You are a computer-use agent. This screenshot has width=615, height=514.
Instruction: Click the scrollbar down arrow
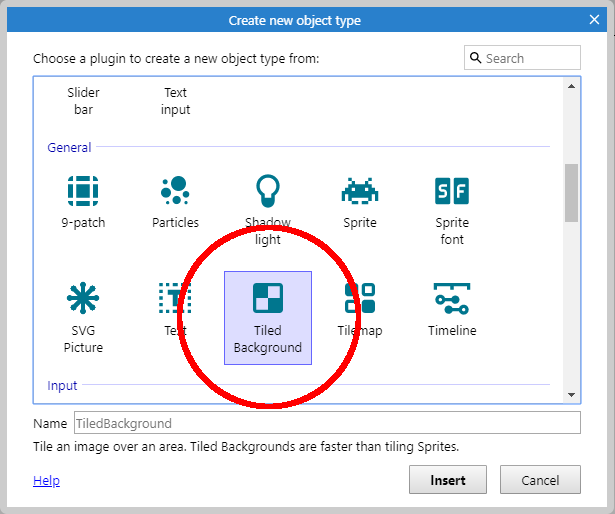click(571, 395)
